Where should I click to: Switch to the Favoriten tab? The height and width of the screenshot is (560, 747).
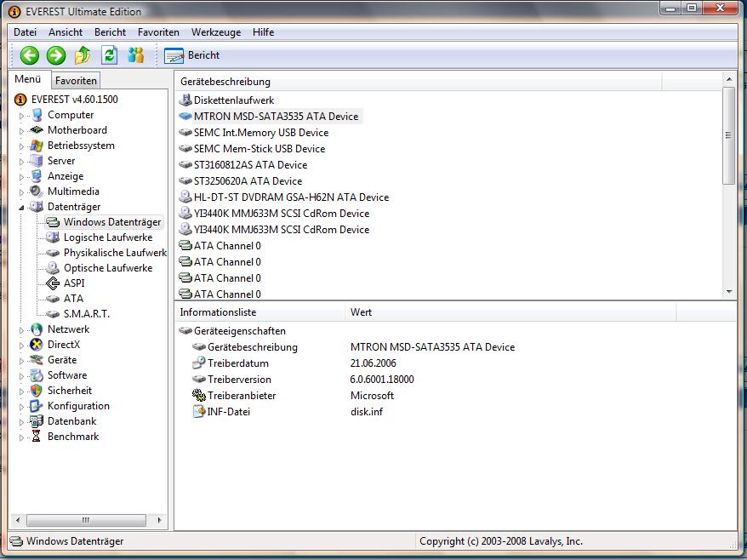76,81
